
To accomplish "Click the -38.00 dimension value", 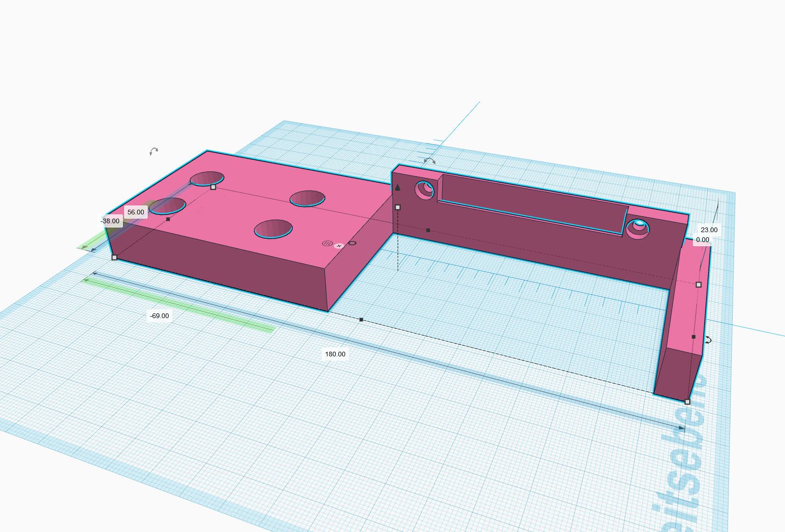I will [110, 221].
